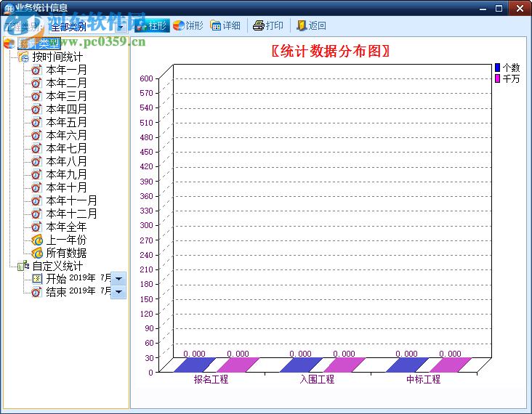The image size is (532, 414).
Task: Select 本年十一月 in the tree
Action: coord(71,200)
